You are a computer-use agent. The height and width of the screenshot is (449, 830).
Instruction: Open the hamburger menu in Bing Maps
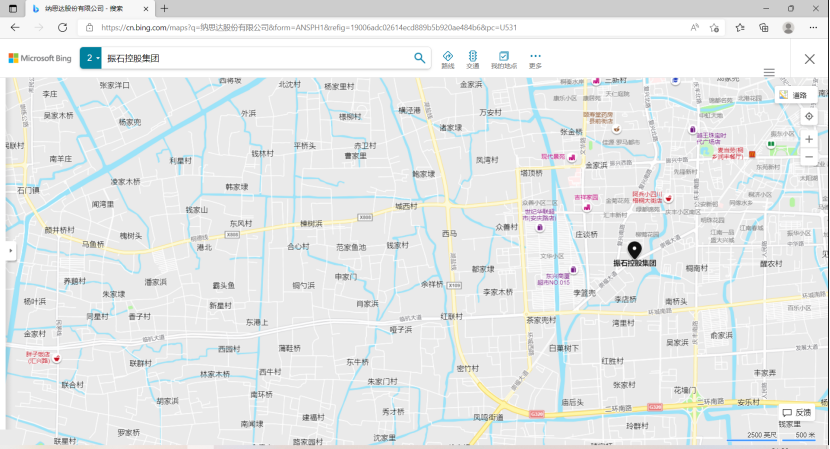pos(769,72)
